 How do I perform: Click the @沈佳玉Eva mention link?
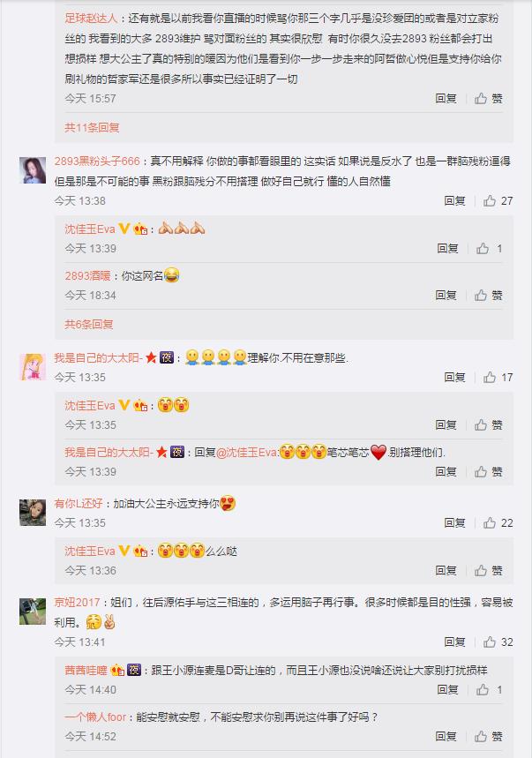coord(246,453)
